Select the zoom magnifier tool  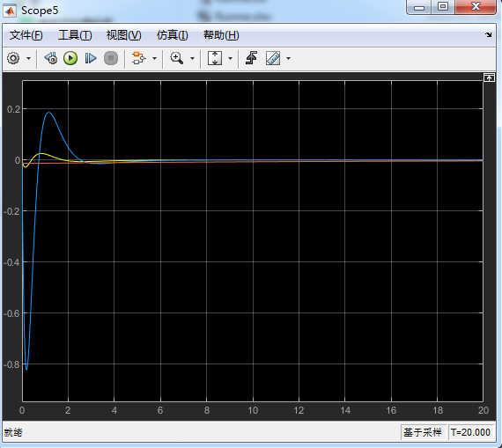177,59
